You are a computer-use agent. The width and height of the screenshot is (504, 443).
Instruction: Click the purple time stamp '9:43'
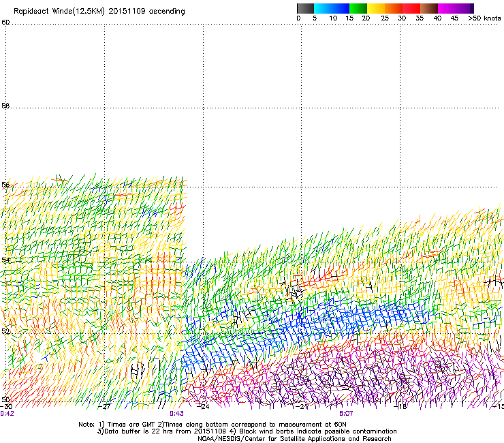pyautogui.click(x=177, y=414)
